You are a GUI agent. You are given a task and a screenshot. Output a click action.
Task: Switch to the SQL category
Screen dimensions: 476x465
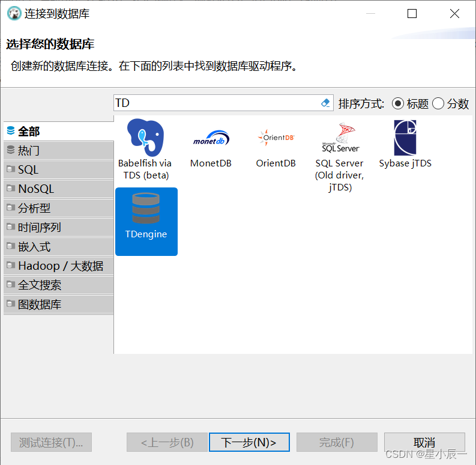point(59,169)
